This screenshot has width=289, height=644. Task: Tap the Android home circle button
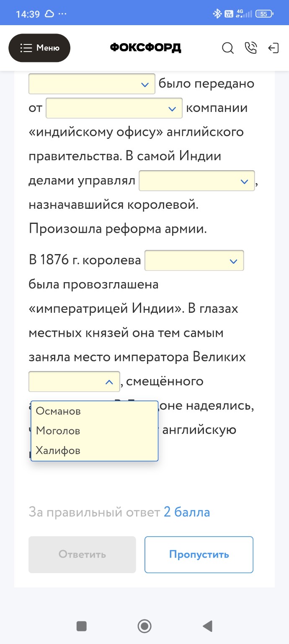[144, 626]
